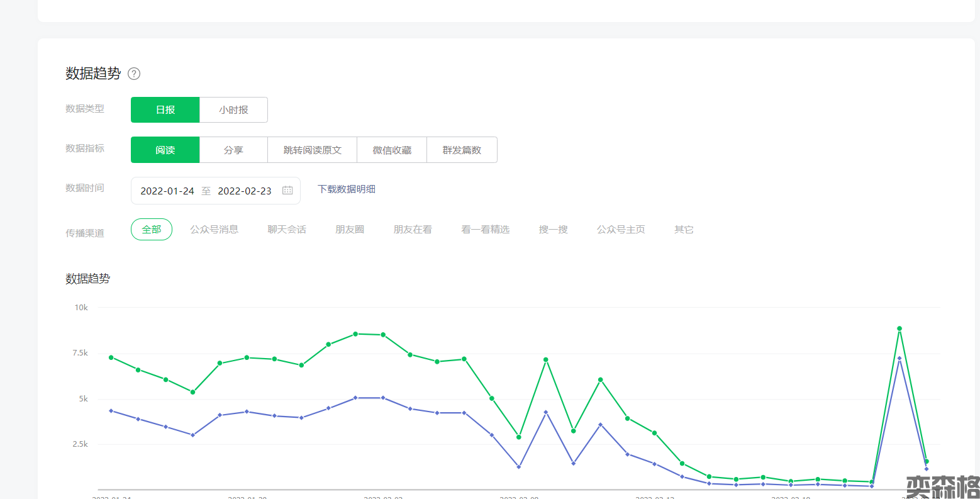Download data via 下载数据明细 link
Viewport: 980px width, 499px height.
[x=347, y=189]
